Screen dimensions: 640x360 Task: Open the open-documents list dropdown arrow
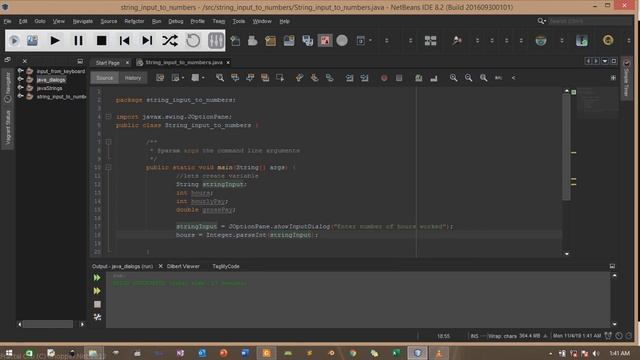click(x=605, y=61)
